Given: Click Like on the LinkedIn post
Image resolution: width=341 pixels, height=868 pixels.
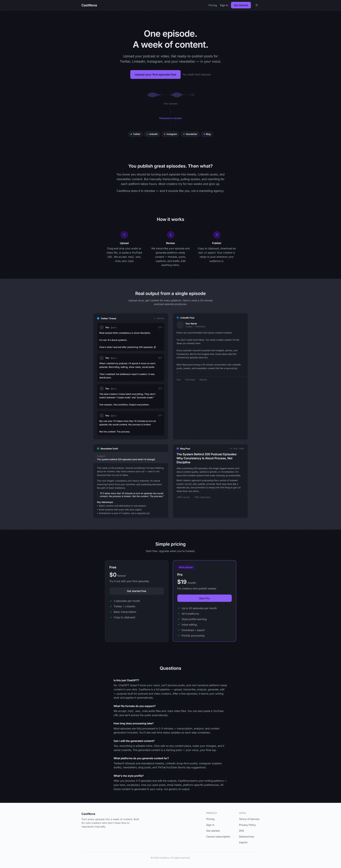Looking at the screenshot, I should pos(179,380).
